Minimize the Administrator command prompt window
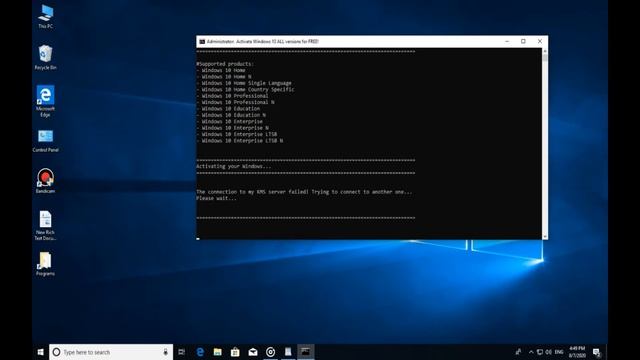Viewport: 640px width, 360px height. tap(507, 41)
